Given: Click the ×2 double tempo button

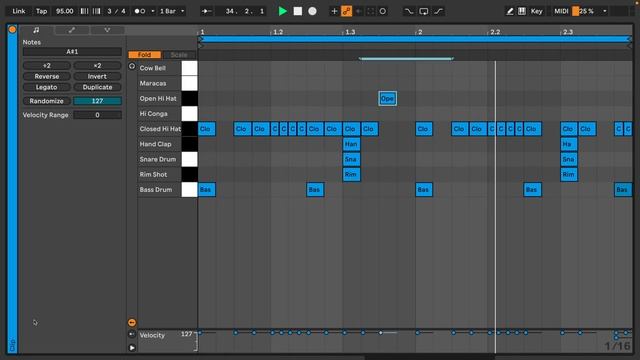Looking at the screenshot, I should 97,65.
